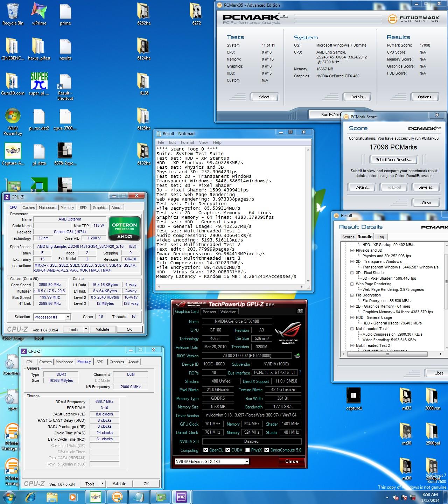This screenshot has width=448, height=504.
Task: Switch to CPU-Z taskbar button
Action: [182, 497]
